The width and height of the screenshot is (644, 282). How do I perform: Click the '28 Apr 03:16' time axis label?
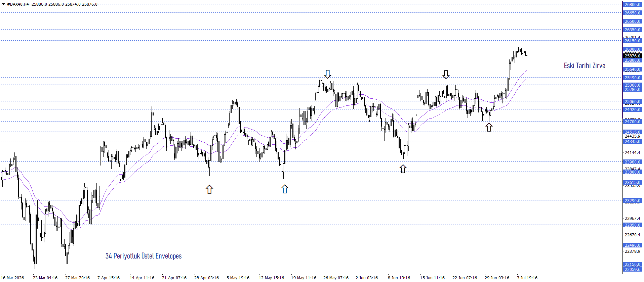click(x=206, y=278)
